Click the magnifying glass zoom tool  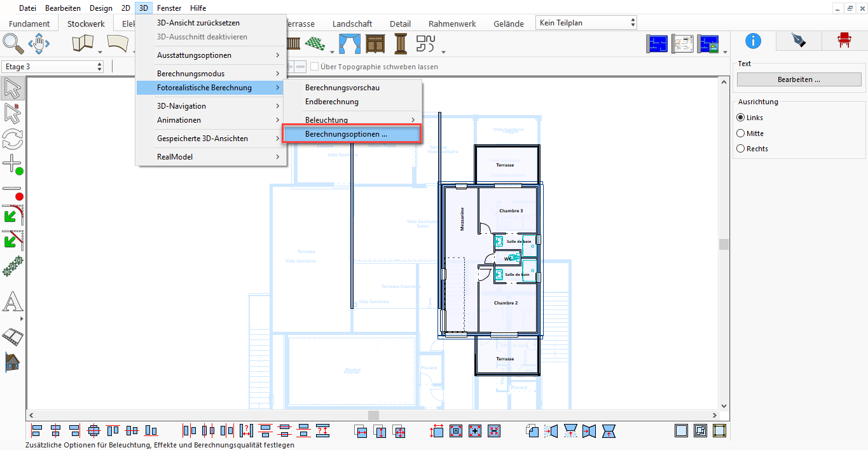tap(13, 43)
